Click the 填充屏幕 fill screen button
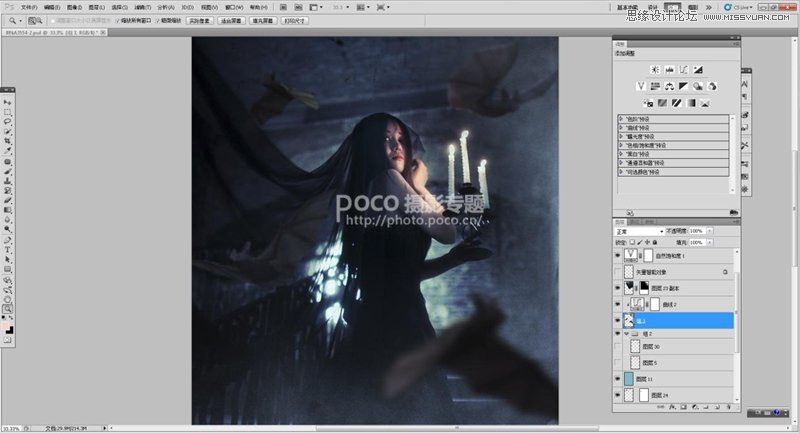This screenshot has width=800, height=433. [x=263, y=21]
